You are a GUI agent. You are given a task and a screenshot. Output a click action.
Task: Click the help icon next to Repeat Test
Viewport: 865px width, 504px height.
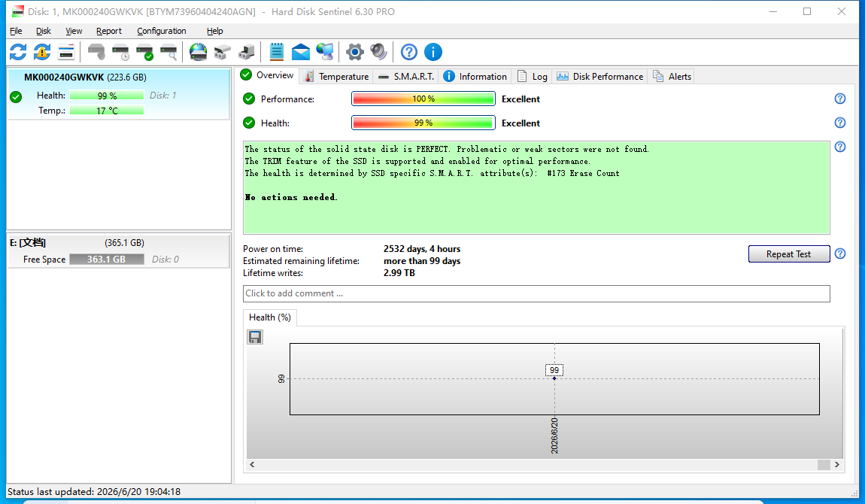click(839, 254)
